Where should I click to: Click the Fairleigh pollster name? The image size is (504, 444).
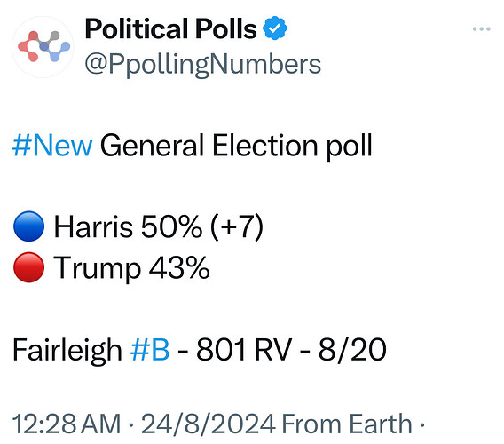tap(67, 351)
